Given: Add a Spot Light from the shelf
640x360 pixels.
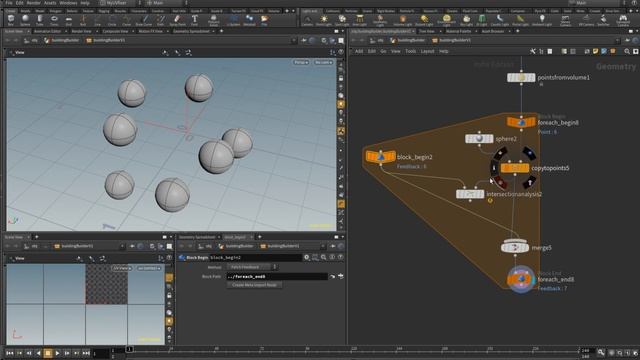Looking at the screenshot, I should 342,20.
